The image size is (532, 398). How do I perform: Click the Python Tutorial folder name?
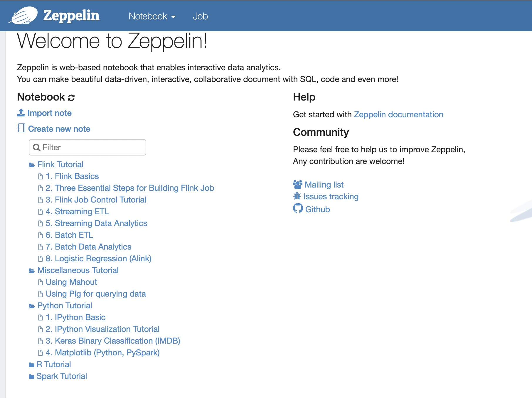(x=65, y=305)
